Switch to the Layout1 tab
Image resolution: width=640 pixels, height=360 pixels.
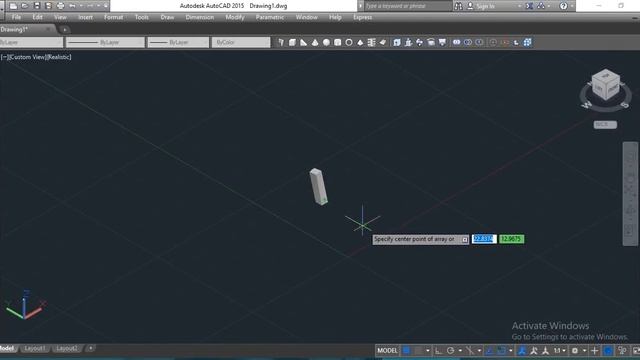pos(35,349)
